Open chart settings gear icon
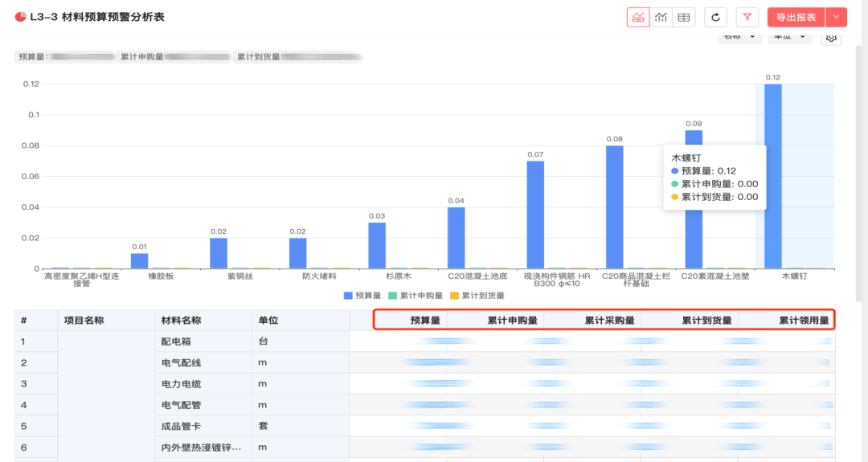This screenshot has width=868, height=462. 831,37
